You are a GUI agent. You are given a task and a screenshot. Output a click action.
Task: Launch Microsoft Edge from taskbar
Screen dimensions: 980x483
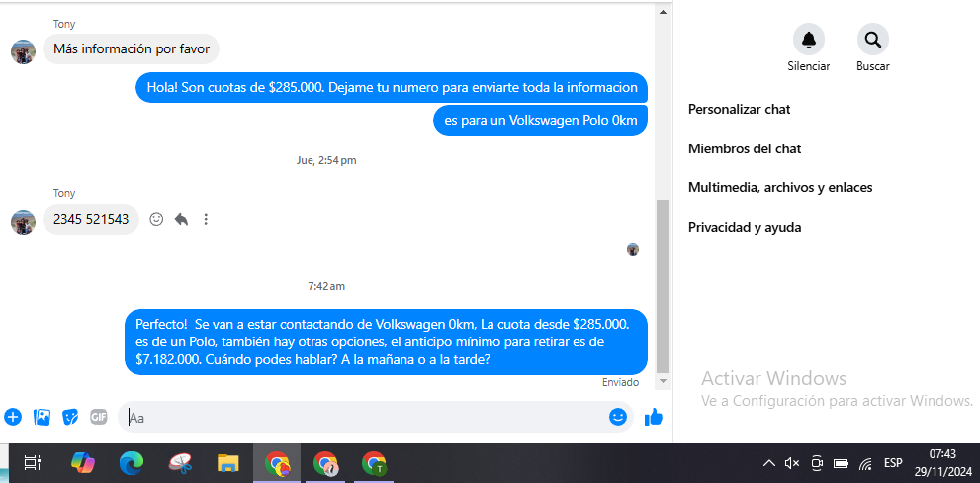[x=132, y=463]
